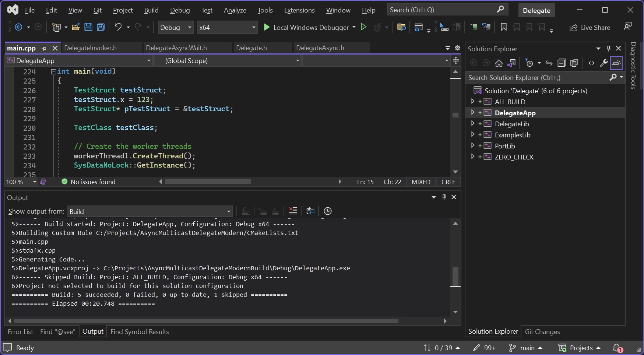This screenshot has height=355, width=644.
Task: Open the Build menu
Action: (151, 10)
